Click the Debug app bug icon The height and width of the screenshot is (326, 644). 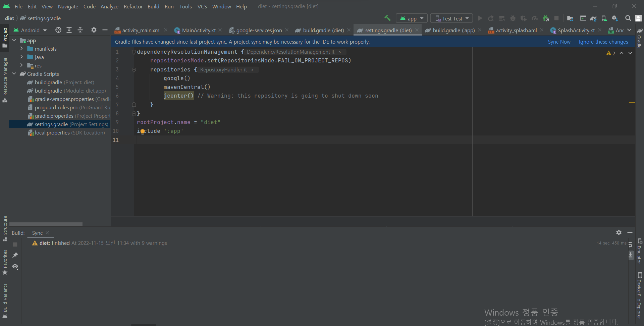pos(513,18)
